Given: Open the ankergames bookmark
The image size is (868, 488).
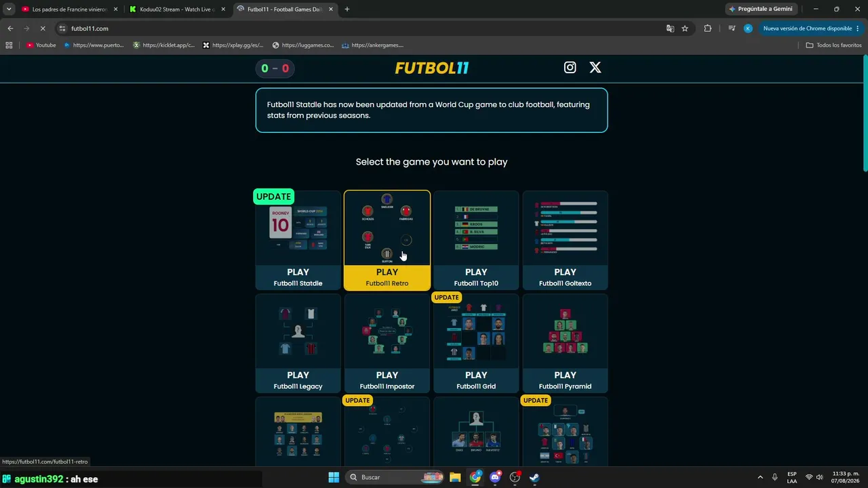Looking at the screenshot, I should 372,45.
